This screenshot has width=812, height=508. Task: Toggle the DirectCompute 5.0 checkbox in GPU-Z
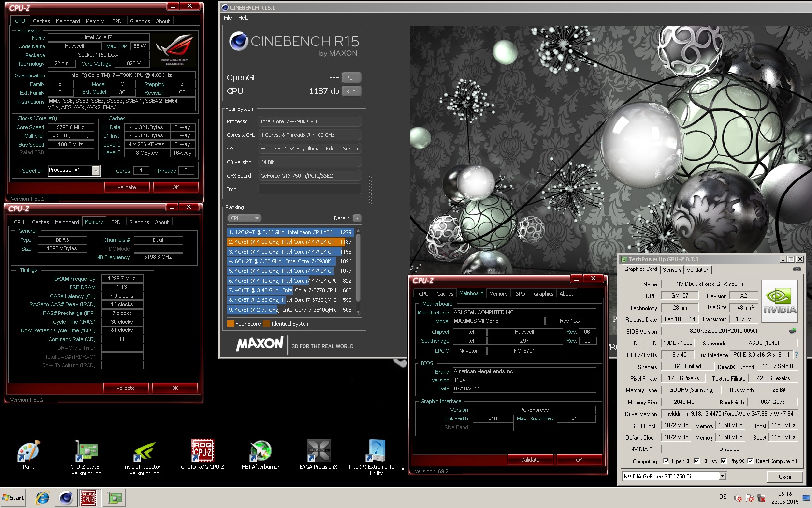[x=750, y=461]
